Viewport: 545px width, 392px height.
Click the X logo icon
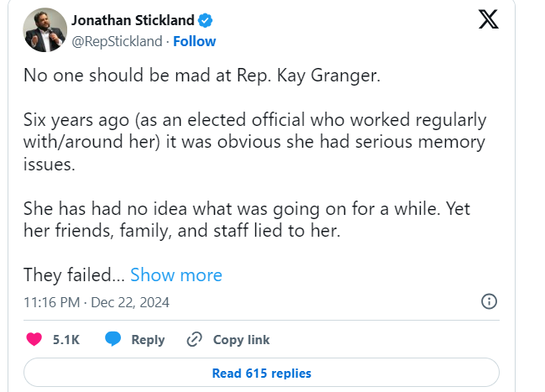(488, 20)
